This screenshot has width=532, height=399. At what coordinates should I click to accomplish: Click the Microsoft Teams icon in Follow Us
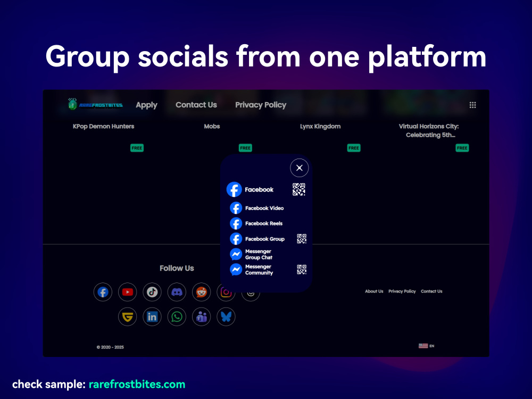pos(202,317)
